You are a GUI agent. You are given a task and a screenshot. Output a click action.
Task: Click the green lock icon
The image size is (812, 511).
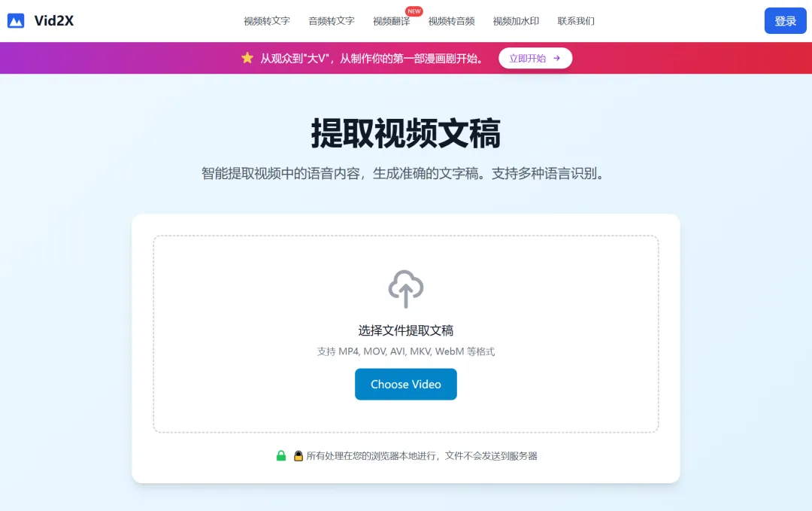[x=280, y=455]
